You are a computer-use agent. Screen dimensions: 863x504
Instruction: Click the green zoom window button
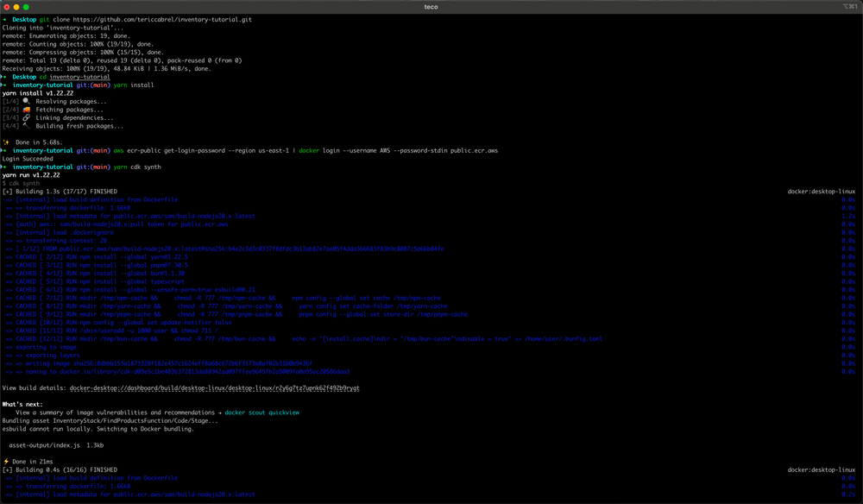click(28, 7)
